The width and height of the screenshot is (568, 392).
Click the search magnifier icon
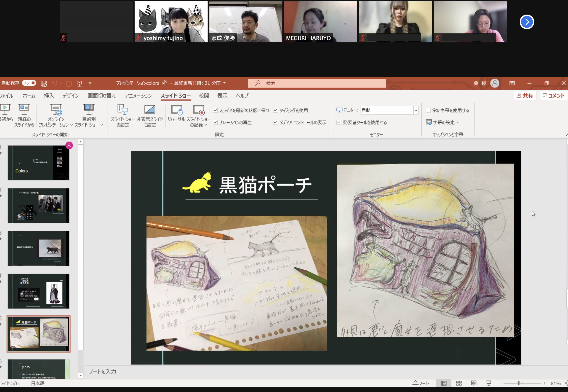(257, 83)
